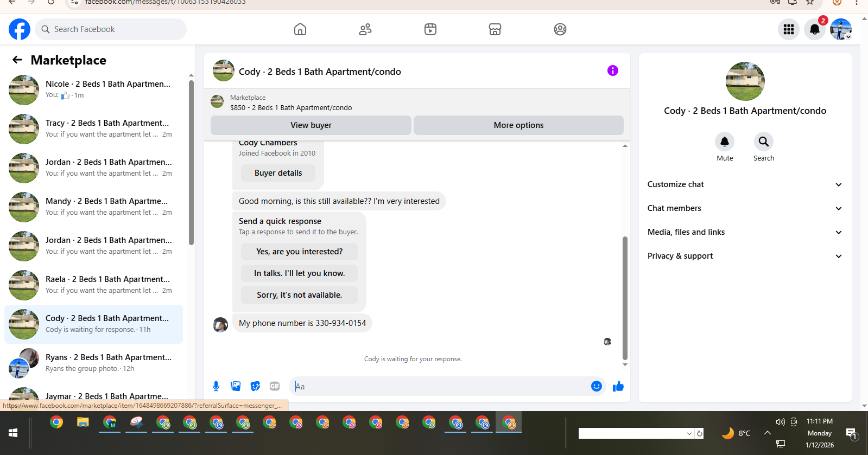The image size is (868, 455).
Task: Open Buyer details button
Action: coord(278,173)
